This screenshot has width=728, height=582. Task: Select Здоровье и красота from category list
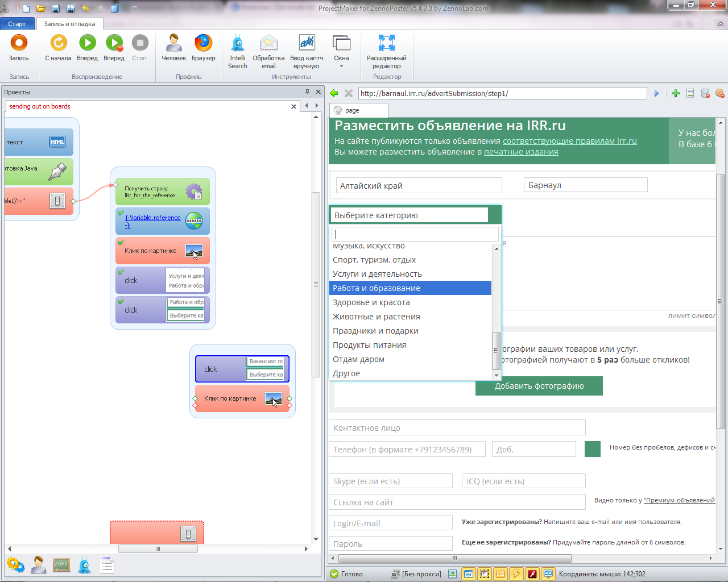(371, 302)
